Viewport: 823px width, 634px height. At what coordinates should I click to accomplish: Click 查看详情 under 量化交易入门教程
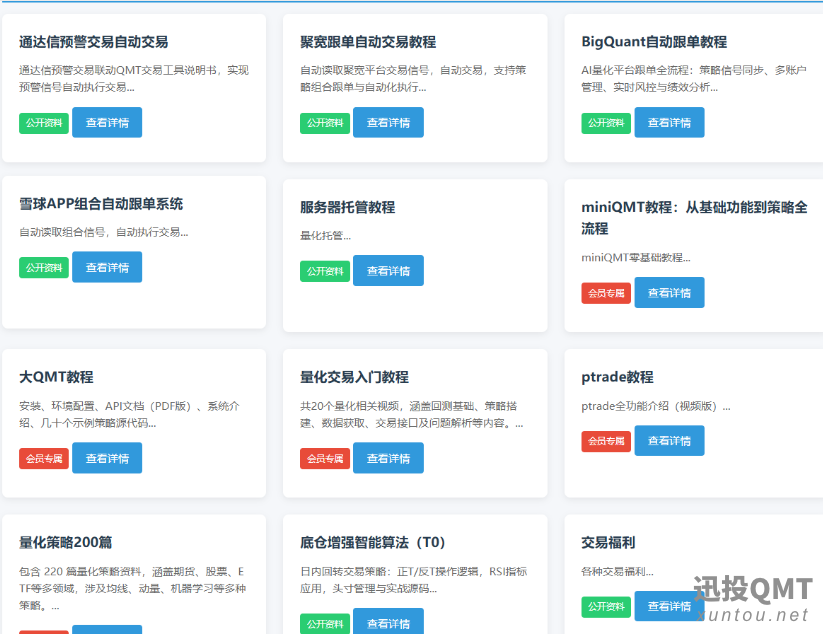tap(388, 459)
